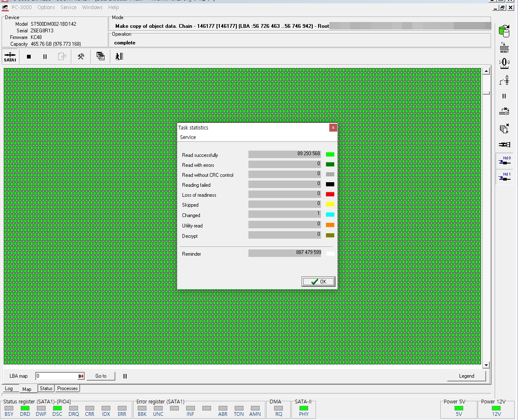Select the SATA1 port icon
Screen dimensions: 518x420
tap(10, 56)
